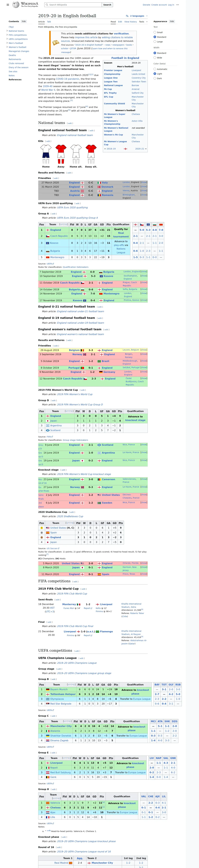Select the Large text size option
This screenshot has height=868, width=199.
point(155,41)
